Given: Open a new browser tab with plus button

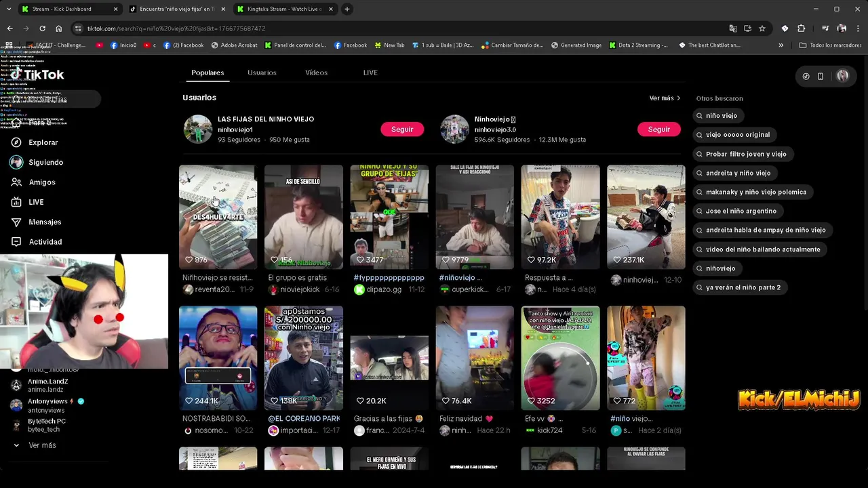Looking at the screenshot, I should [347, 9].
